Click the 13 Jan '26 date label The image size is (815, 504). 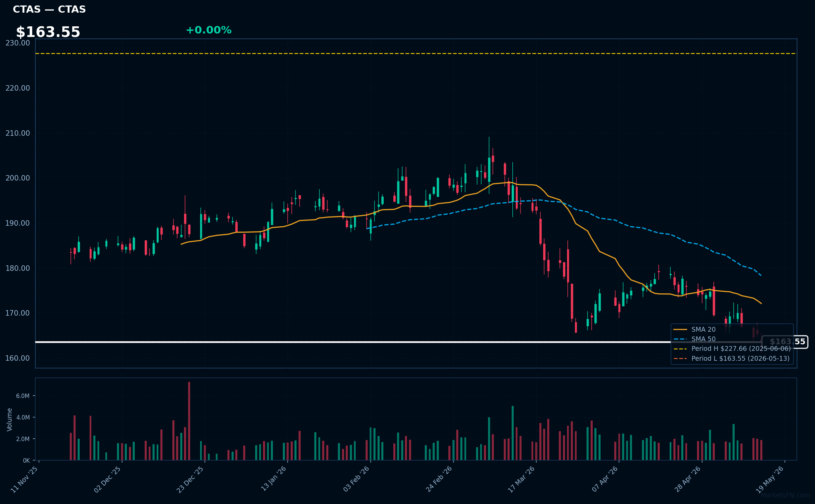[x=274, y=479]
